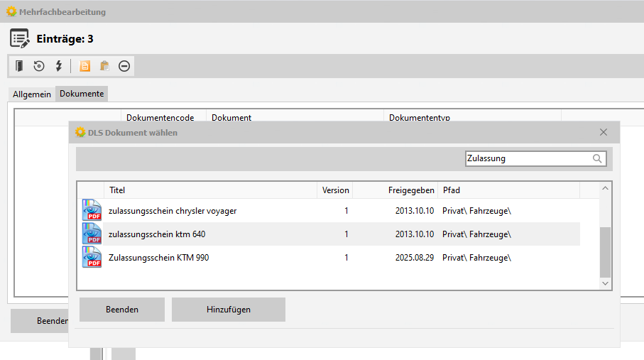Open the Dokumente tab
This screenshot has width=644, height=360.
click(82, 94)
